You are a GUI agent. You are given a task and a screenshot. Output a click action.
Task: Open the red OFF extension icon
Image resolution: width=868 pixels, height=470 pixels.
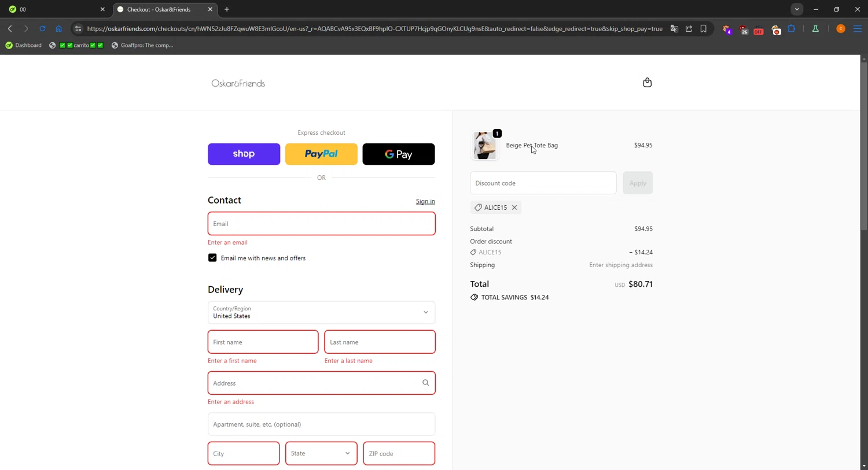tap(759, 29)
